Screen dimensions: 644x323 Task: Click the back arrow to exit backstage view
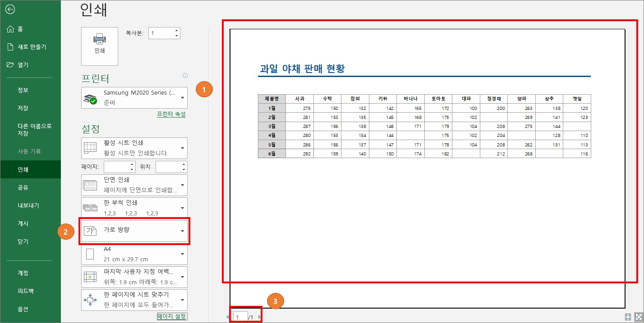(x=9, y=9)
